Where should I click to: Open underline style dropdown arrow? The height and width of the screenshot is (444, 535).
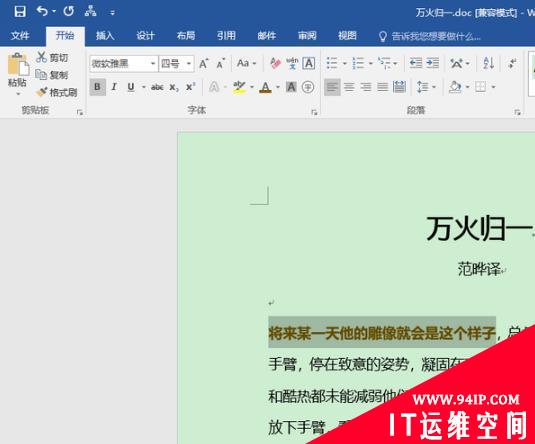point(144,87)
